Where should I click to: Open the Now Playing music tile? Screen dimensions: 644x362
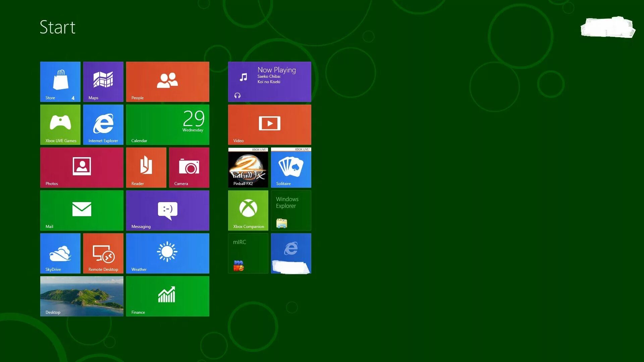click(270, 81)
